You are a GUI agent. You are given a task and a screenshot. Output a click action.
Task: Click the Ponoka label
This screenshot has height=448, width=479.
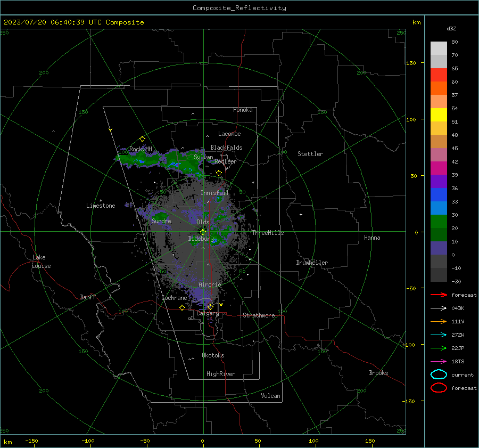[x=243, y=110]
